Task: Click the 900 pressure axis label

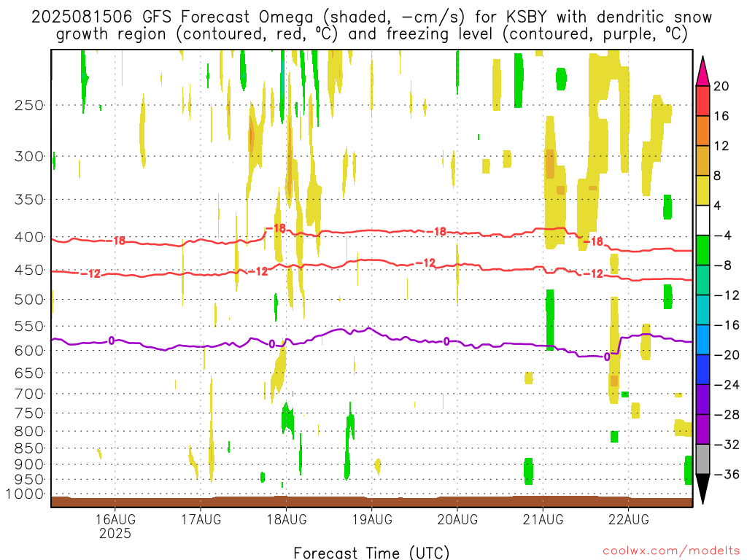Action: [29, 464]
